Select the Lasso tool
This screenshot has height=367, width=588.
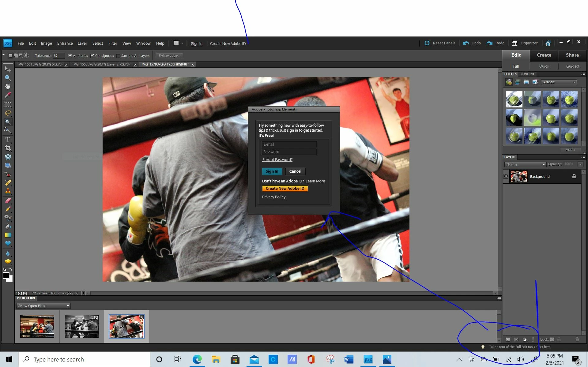(x=8, y=113)
